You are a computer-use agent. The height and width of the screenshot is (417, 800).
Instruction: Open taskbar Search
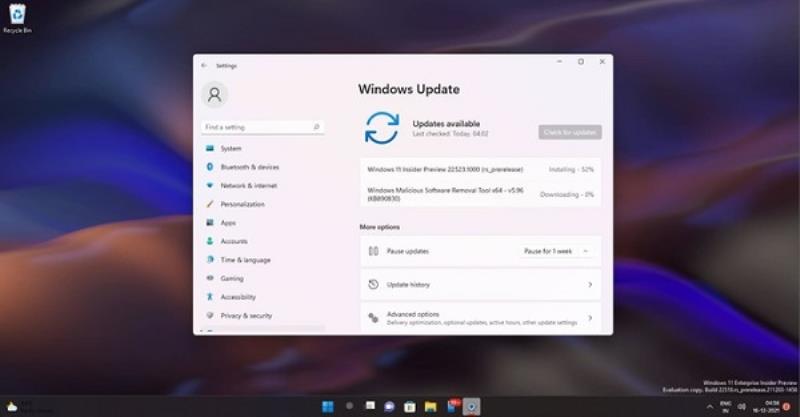(x=349, y=406)
